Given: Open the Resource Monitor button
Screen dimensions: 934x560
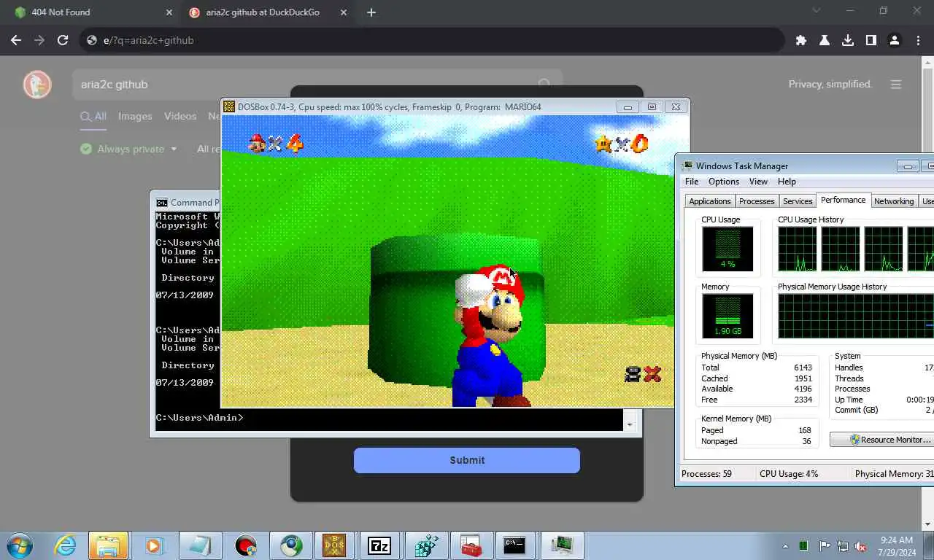Looking at the screenshot, I should tap(881, 440).
